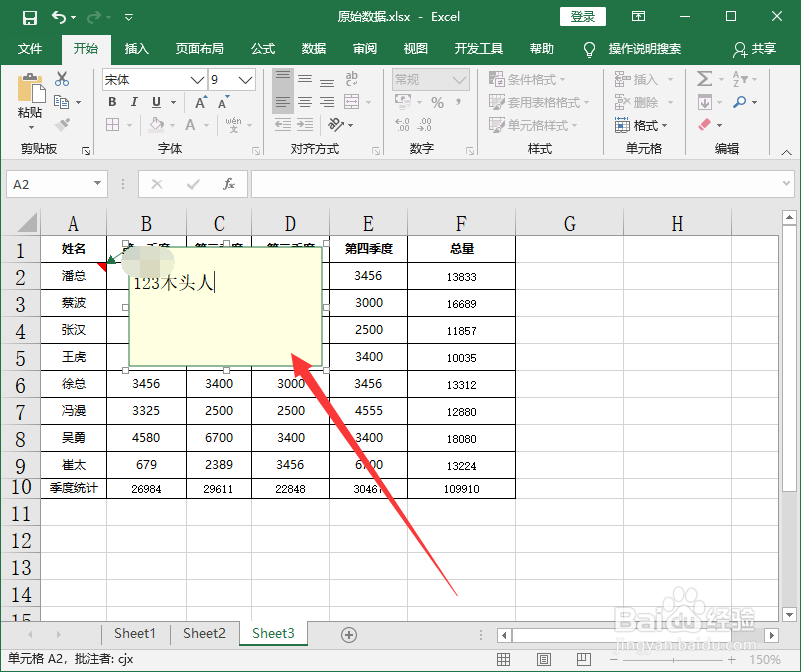
Task: Click the Fill down arrow icon
Action: [x=704, y=102]
